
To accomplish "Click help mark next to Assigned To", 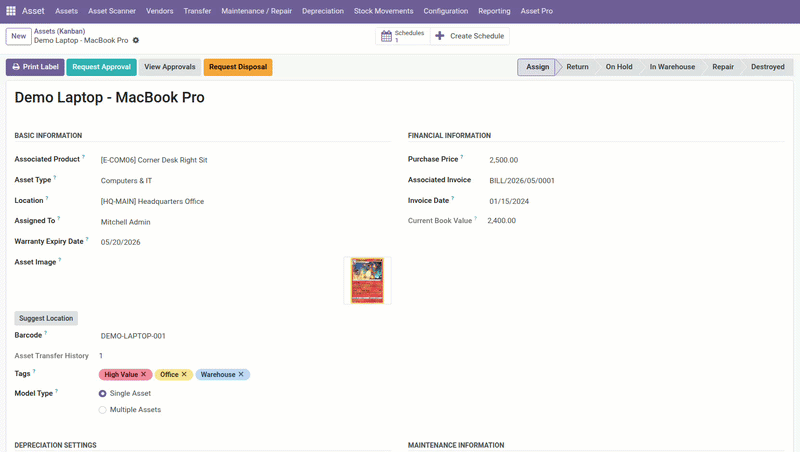I will point(59,218).
